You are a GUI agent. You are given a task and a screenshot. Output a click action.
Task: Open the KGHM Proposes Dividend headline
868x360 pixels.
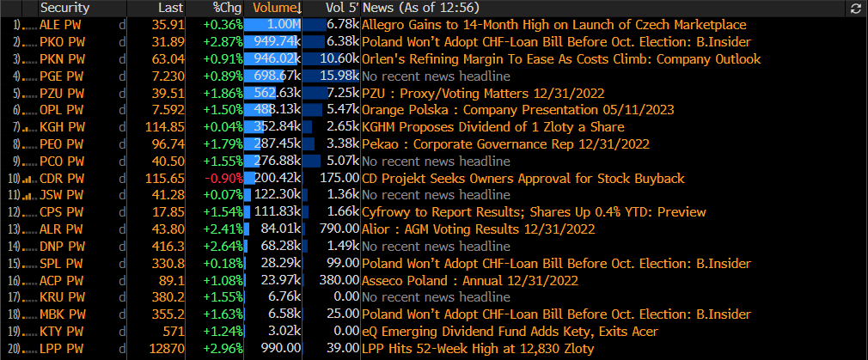pyautogui.click(x=492, y=127)
